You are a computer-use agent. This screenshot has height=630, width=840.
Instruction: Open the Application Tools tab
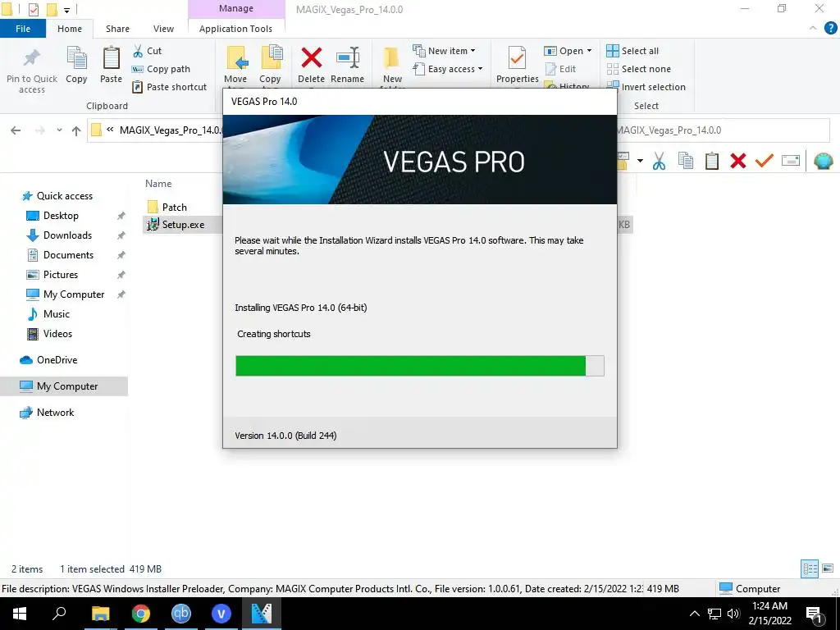click(x=235, y=29)
